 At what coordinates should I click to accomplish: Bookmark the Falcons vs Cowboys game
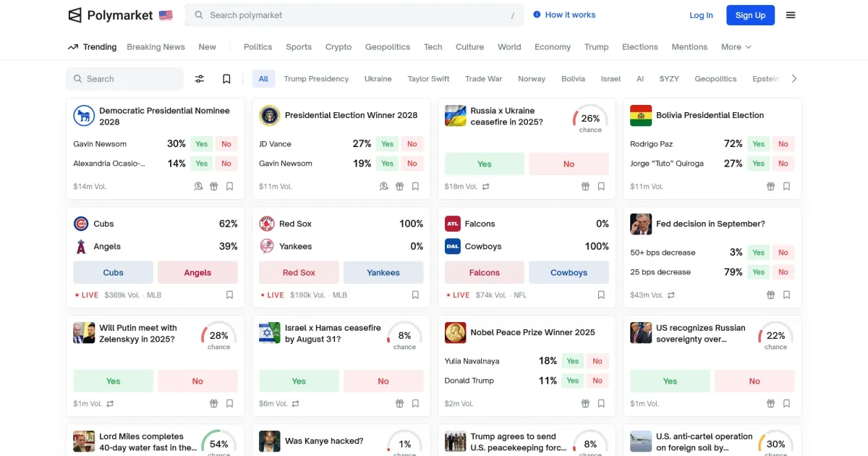(x=602, y=295)
